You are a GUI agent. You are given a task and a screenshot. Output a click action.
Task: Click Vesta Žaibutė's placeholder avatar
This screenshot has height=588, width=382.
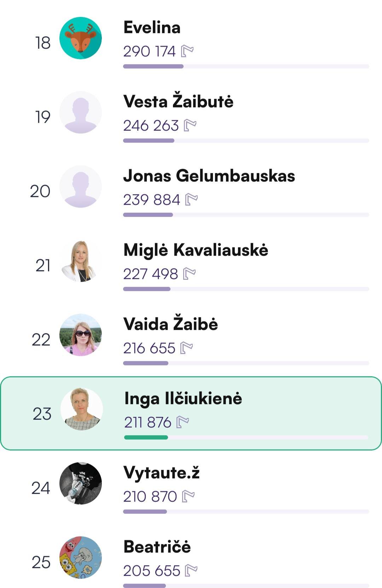point(81,112)
